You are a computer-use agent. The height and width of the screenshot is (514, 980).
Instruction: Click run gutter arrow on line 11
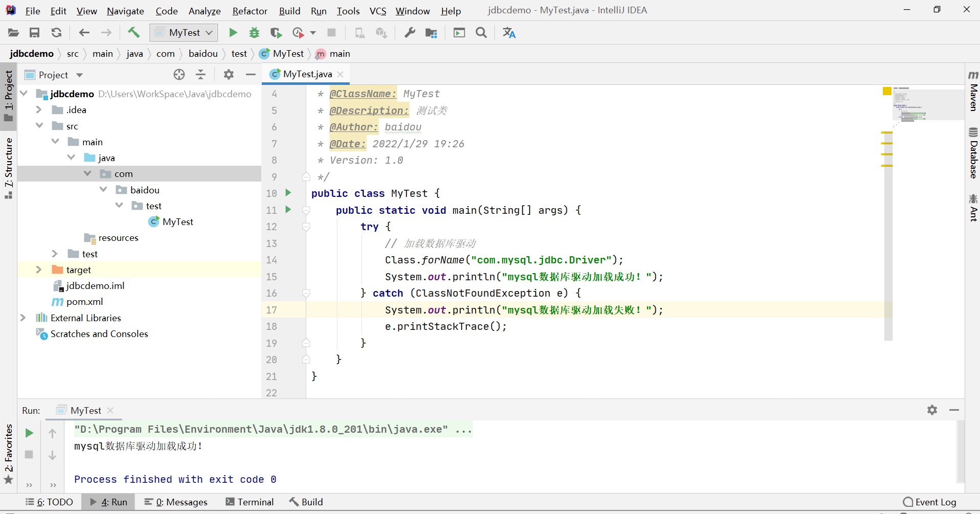click(x=288, y=210)
